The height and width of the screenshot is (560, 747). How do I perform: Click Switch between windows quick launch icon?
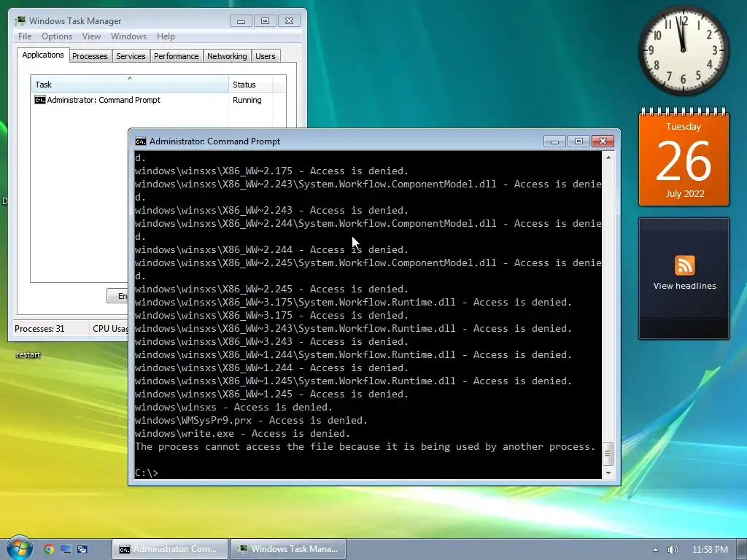82,549
